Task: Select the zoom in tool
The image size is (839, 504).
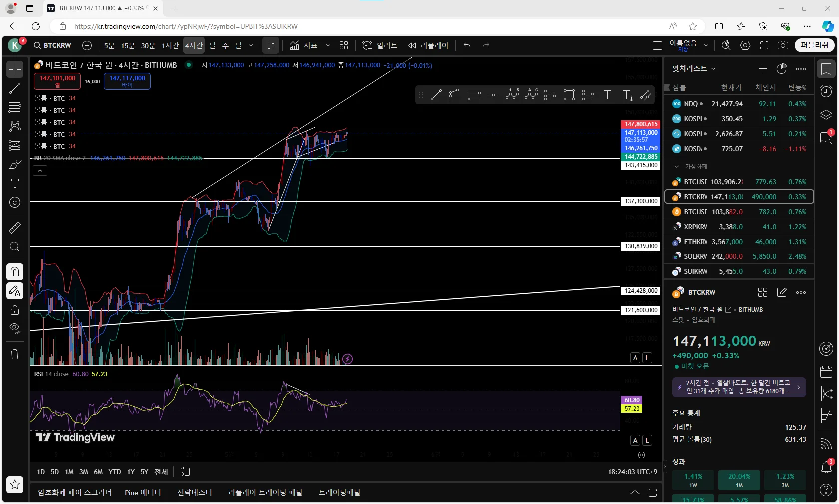Action: pyautogui.click(x=15, y=246)
